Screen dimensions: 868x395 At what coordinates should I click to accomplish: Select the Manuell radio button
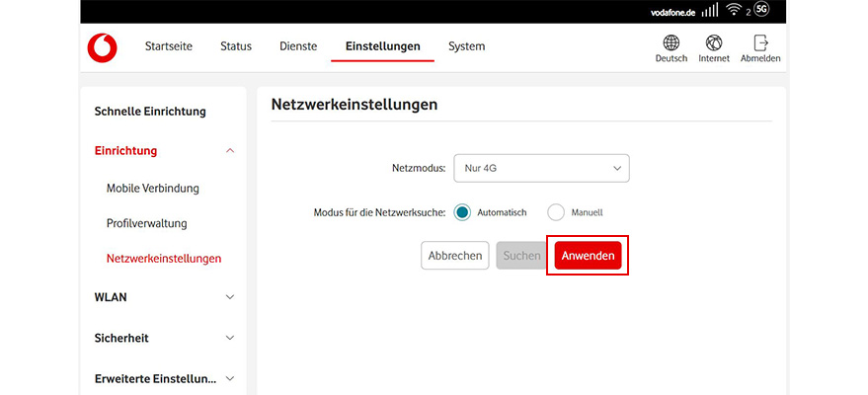coord(556,212)
